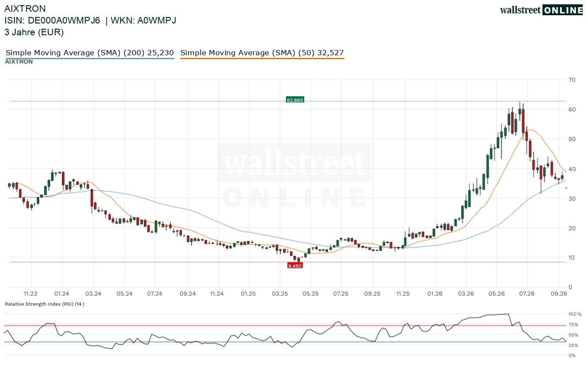Click the 03.24 date axis label
Viewport: 588px width, 367px height.
point(93,294)
